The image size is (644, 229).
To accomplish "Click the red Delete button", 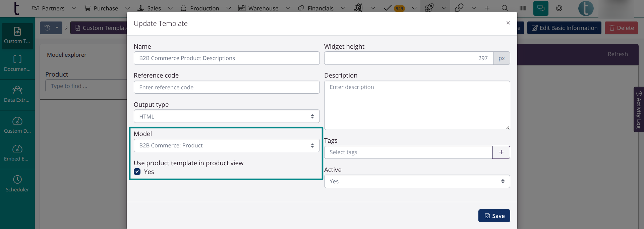I will point(621,28).
